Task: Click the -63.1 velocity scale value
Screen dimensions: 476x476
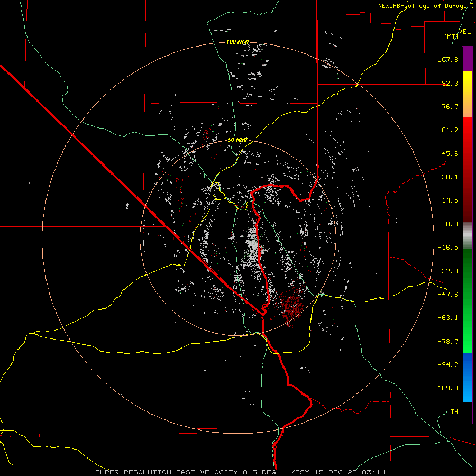Action: (448, 318)
